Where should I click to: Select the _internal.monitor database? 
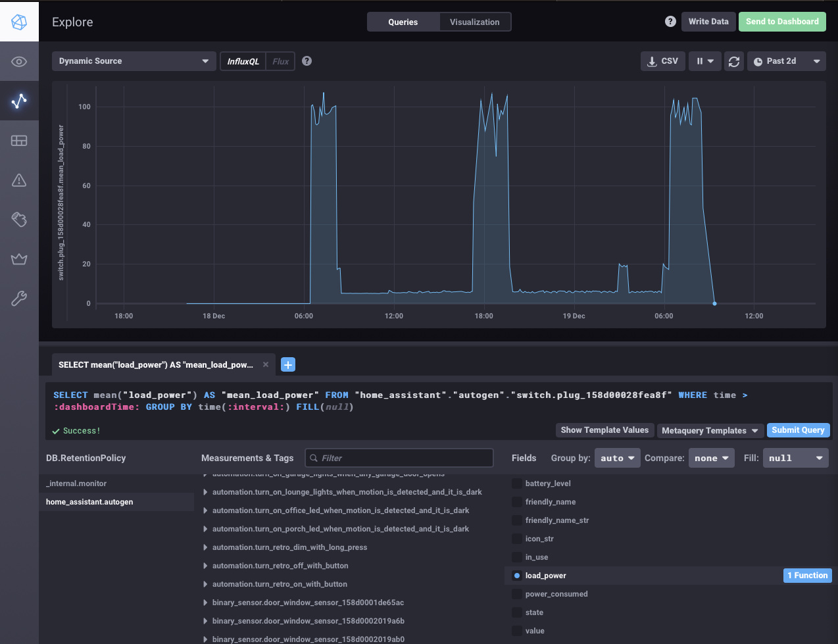click(x=116, y=483)
